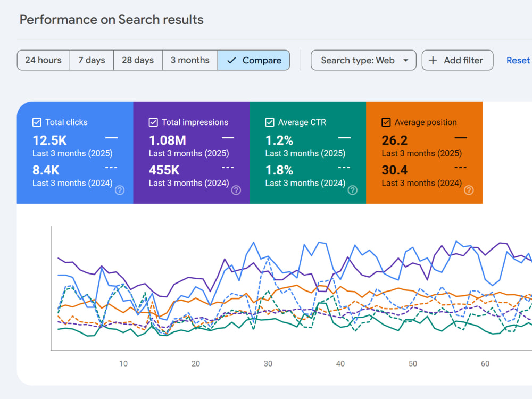The image size is (532, 399).
Task: Click the plus icon in Add filter
Action: tap(433, 61)
